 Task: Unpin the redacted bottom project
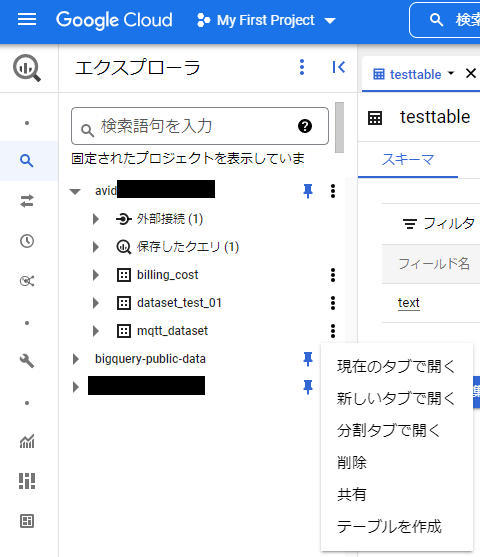[x=308, y=387]
